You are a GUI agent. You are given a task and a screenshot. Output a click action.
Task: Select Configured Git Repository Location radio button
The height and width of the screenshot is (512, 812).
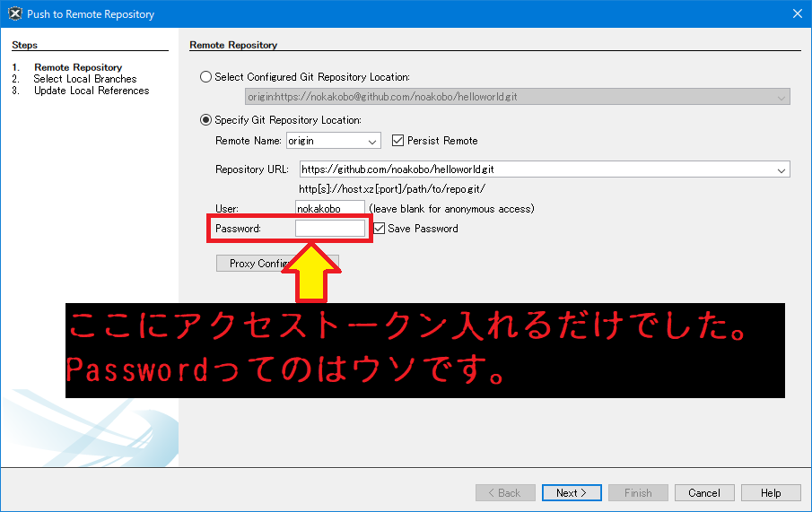(205, 77)
